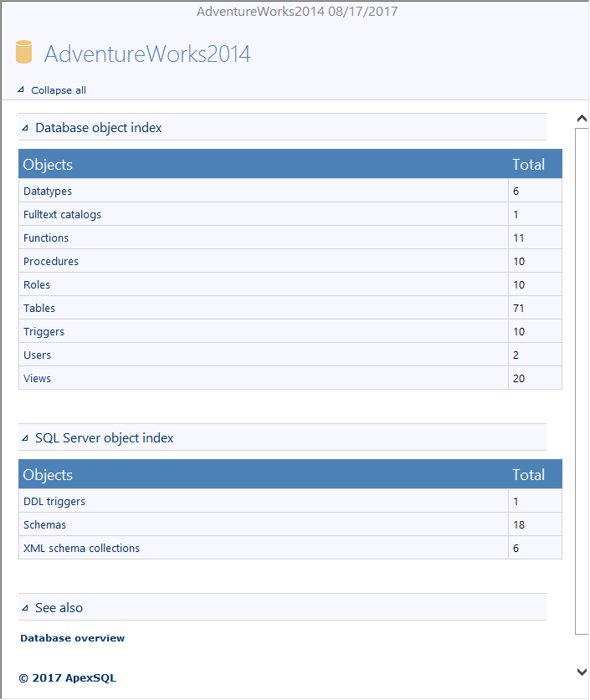This screenshot has height=700, width=590.
Task: View the Triggers objects page
Action: (44, 331)
